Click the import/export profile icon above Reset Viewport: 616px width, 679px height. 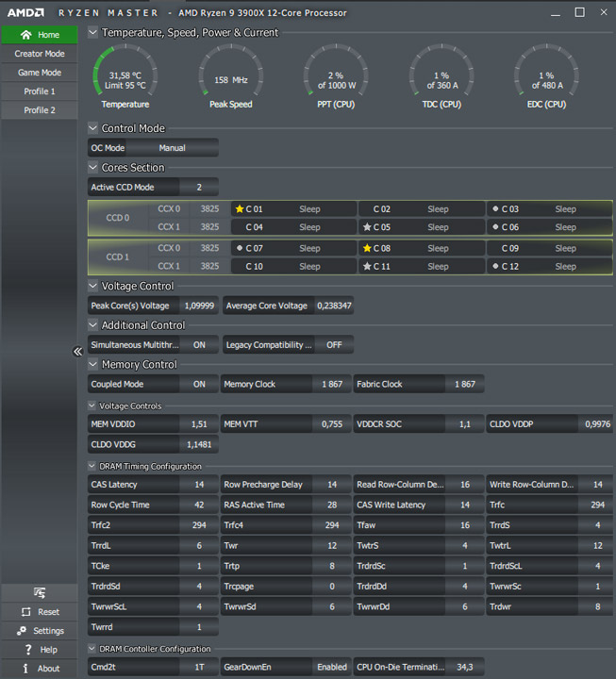[40, 592]
